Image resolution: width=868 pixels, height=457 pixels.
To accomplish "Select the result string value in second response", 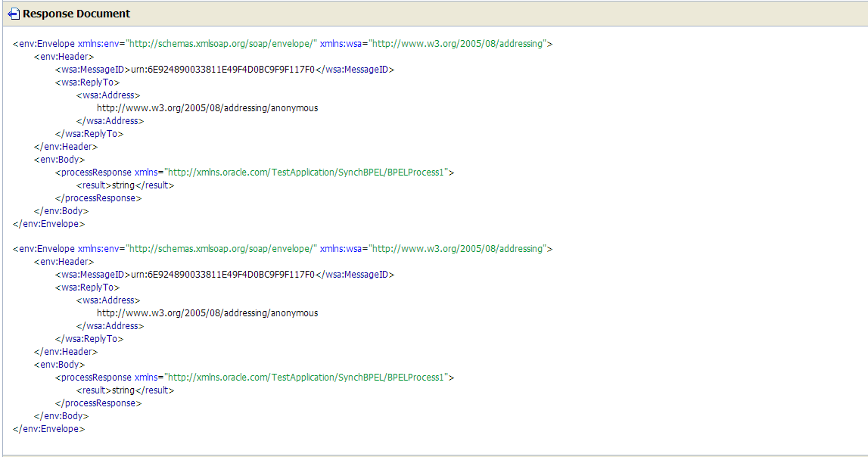I will click(125, 390).
